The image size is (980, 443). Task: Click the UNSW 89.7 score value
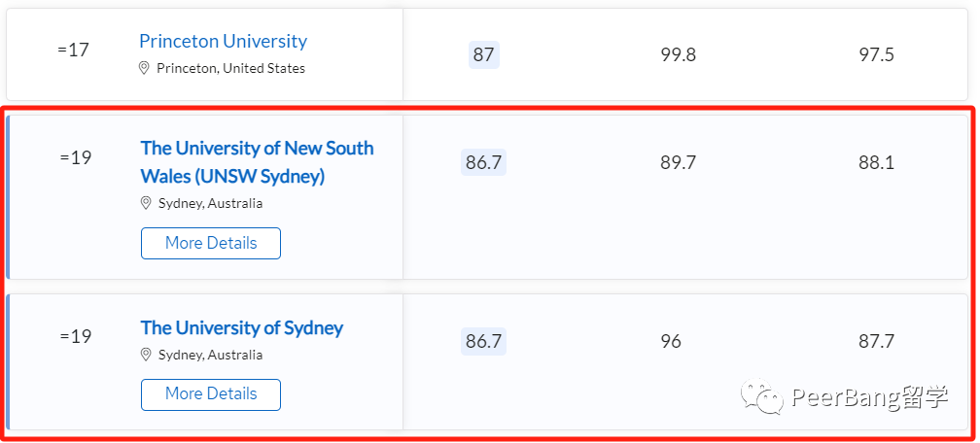click(679, 162)
